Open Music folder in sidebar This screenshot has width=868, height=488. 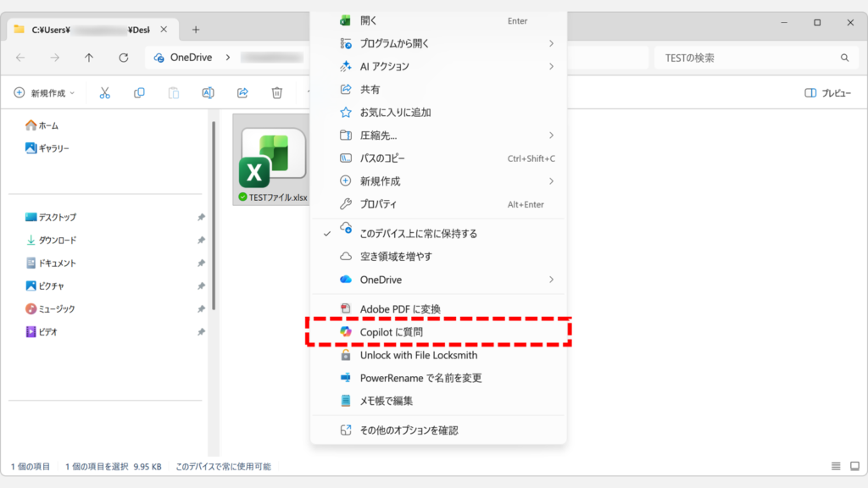(50, 309)
